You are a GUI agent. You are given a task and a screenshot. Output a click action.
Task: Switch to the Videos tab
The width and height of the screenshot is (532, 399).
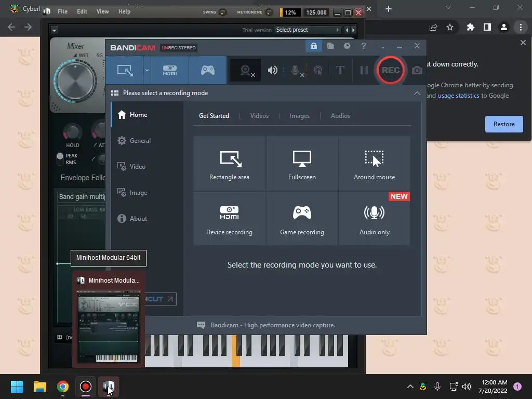pyautogui.click(x=259, y=116)
